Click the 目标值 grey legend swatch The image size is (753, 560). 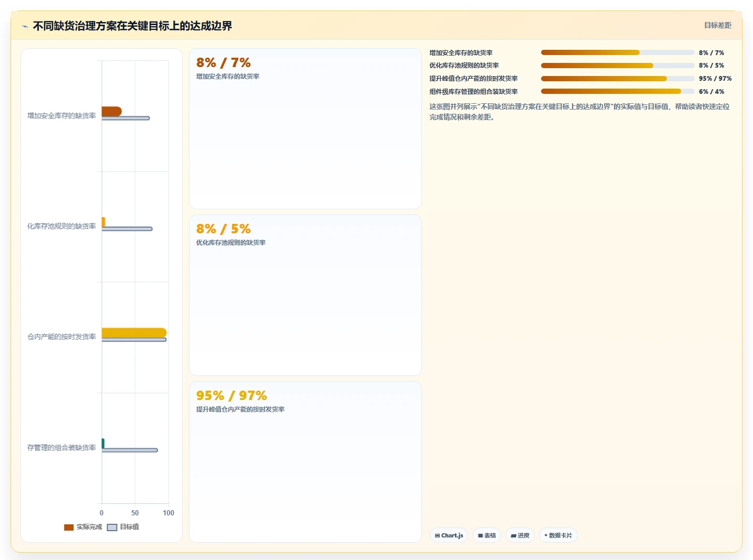point(112,527)
